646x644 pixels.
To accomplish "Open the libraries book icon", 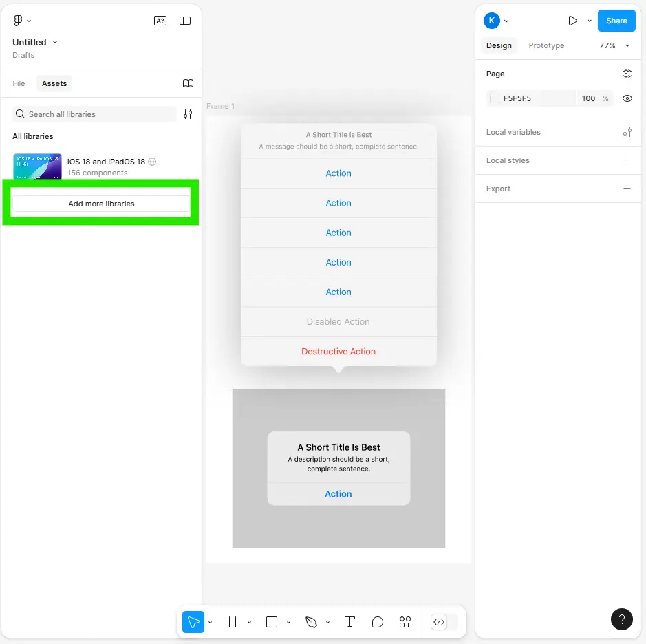I will coord(188,83).
